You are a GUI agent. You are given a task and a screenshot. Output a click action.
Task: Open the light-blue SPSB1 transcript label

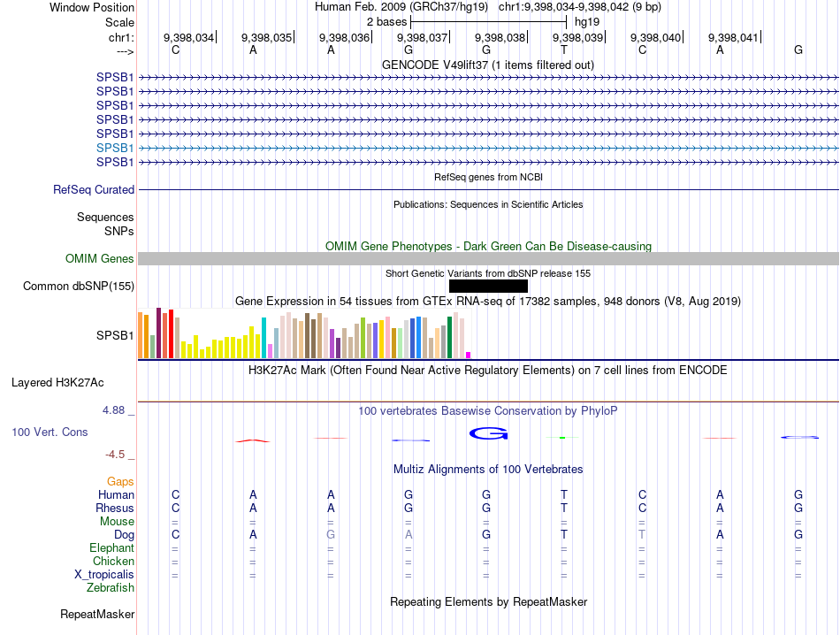115,148
